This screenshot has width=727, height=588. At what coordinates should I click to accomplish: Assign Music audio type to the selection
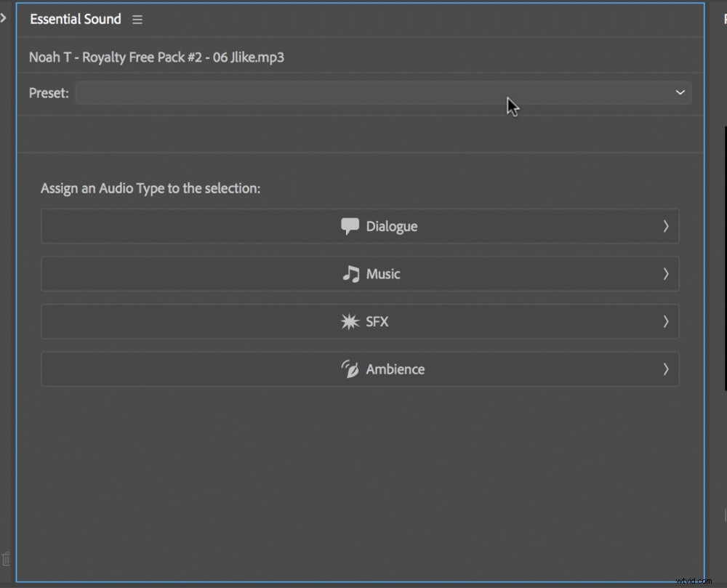(360, 274)
